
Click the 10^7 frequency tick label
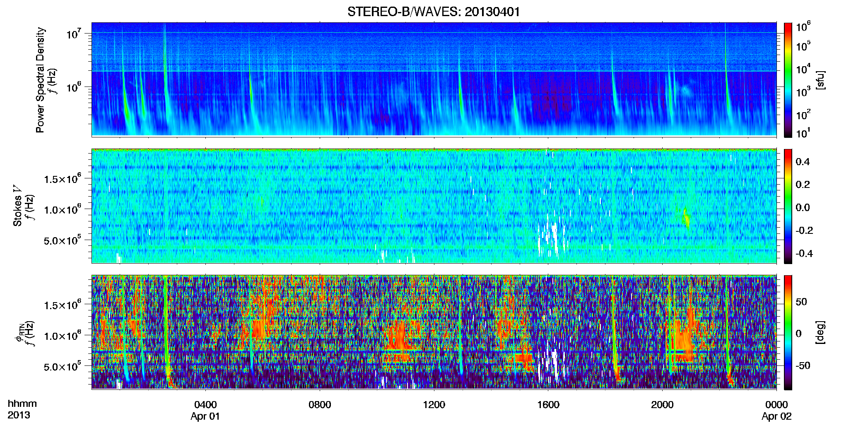tap(74, 34)
